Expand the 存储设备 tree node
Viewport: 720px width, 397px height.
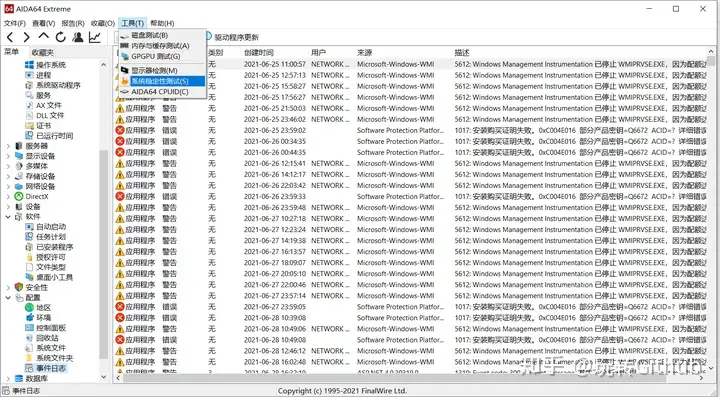(8, 176)
